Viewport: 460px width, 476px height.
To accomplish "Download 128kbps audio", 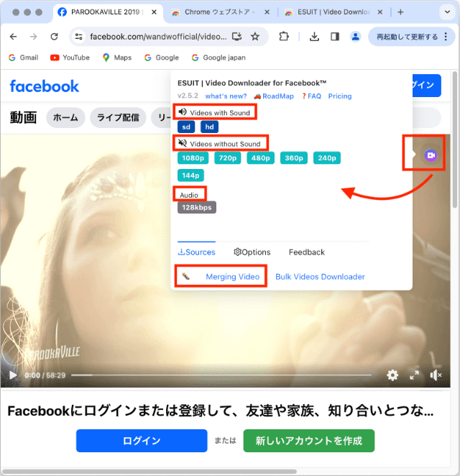I will pos(197,207).
